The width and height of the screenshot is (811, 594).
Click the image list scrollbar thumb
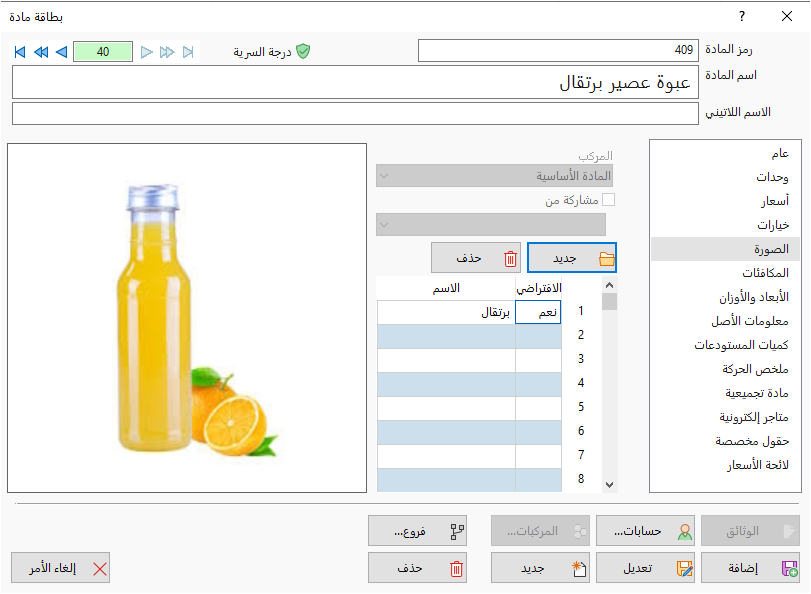[x=609, y=301]
